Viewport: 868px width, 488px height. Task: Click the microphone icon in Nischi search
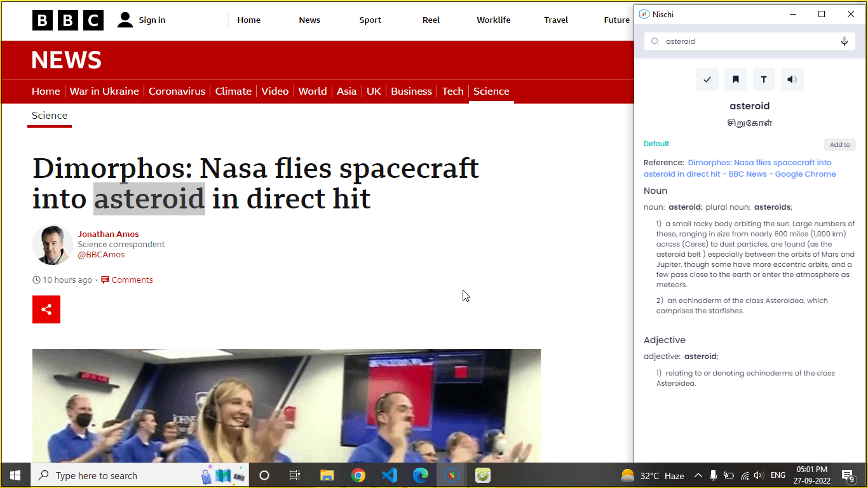coord(844,41)
